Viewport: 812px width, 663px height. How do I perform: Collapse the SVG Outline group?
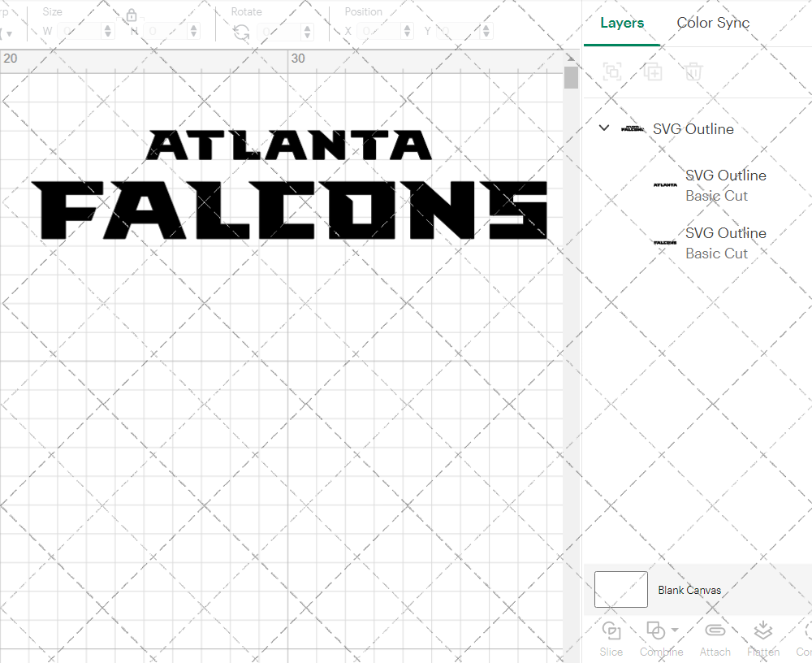(x=603, y=128)
